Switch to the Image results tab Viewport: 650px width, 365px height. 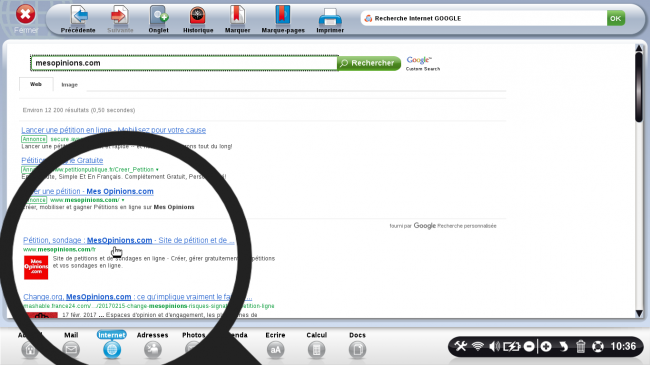tap(70, 85)
